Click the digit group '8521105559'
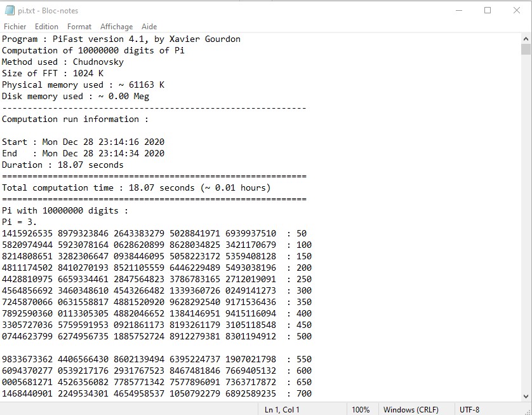Screen dimensions: 532x415 coord(139,268)
